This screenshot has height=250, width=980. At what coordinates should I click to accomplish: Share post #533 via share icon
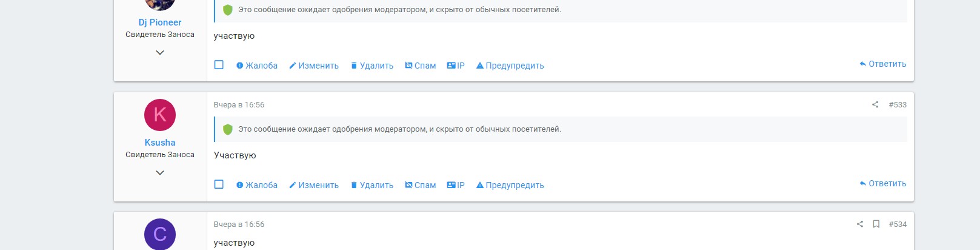tap(875, 104)
